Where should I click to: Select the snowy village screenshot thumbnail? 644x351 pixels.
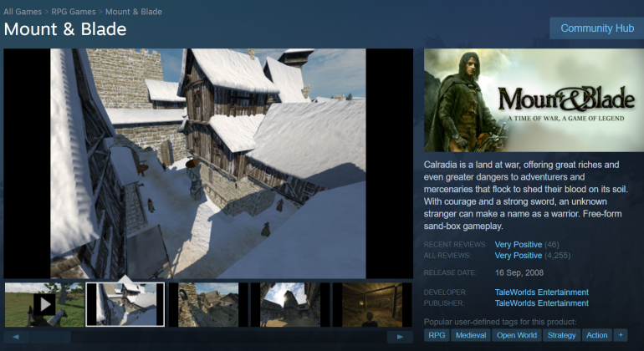[x=125, y=304]
